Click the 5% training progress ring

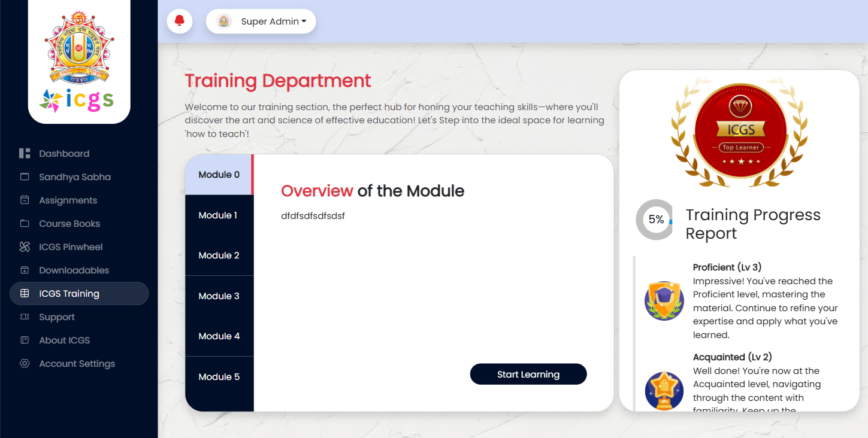pos(655,220)
